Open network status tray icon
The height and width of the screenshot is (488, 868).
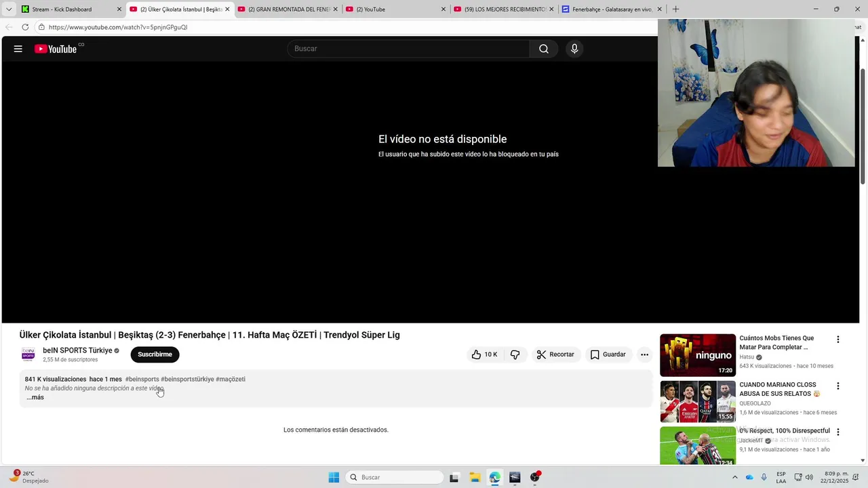798,477
